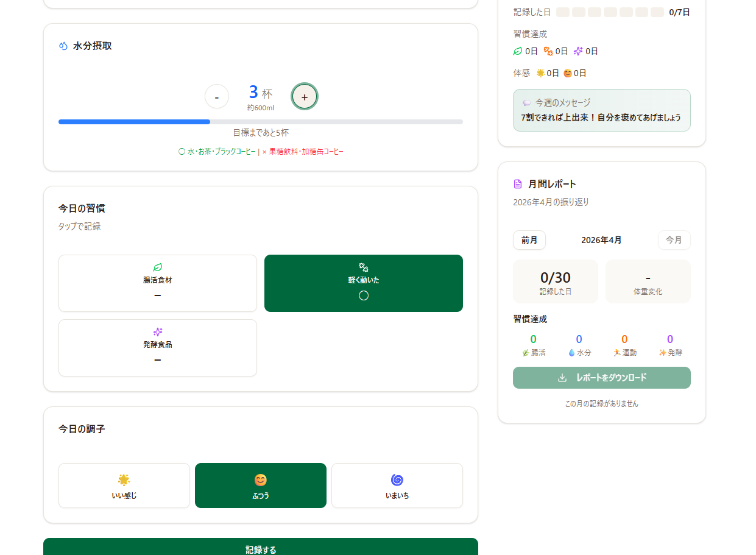Click the leaf icon on 腸活食材 card
Viewport: 756px width, 555px height.
(x=158, y=267)
